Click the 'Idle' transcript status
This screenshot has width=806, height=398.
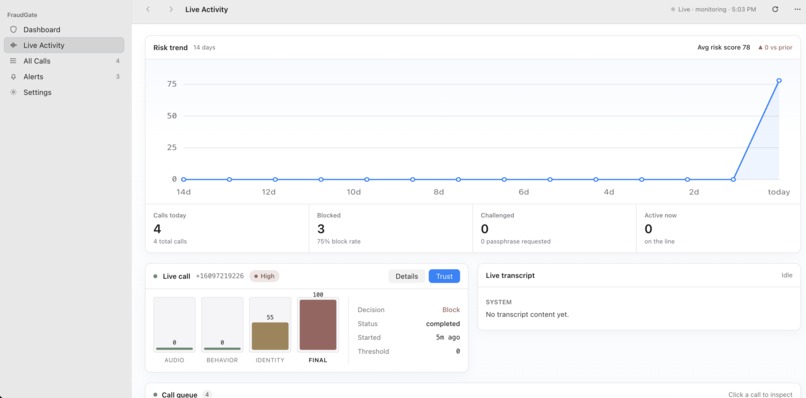(x=787, y=275)
